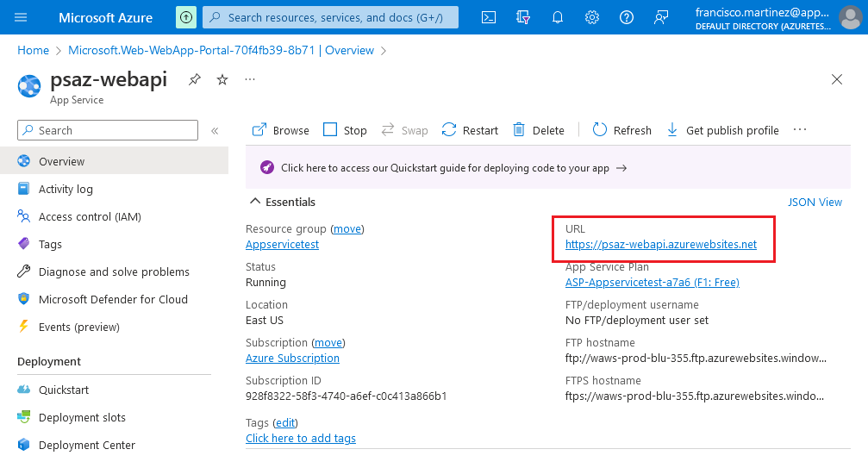Refresh the overview page
This screenshot has height=468, width=868.
pyautogui.click(x=621, y=130)
